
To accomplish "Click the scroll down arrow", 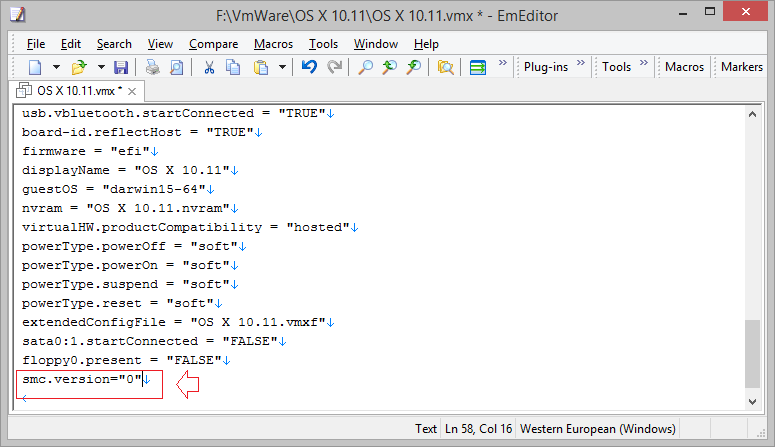I will click(752, 402).
